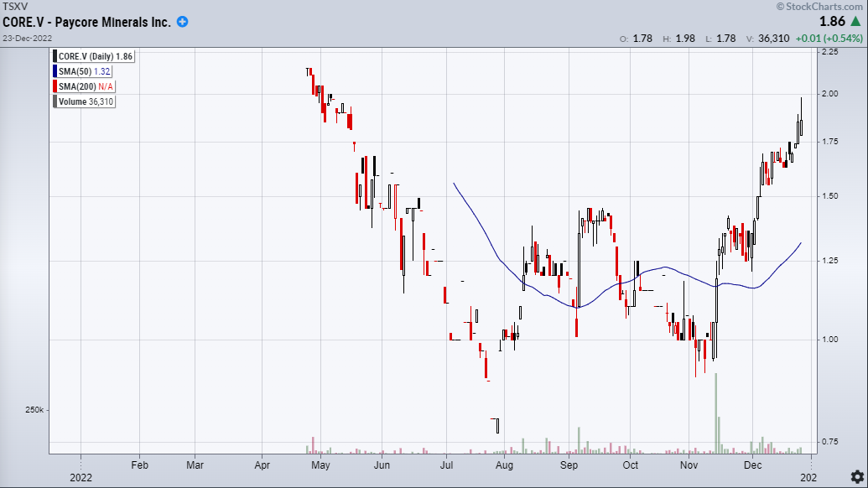Click the CORE.V - Paycore Minerals Inc. title
The image size is (868, 488).
pyautogui.click(x=87, y=22)
